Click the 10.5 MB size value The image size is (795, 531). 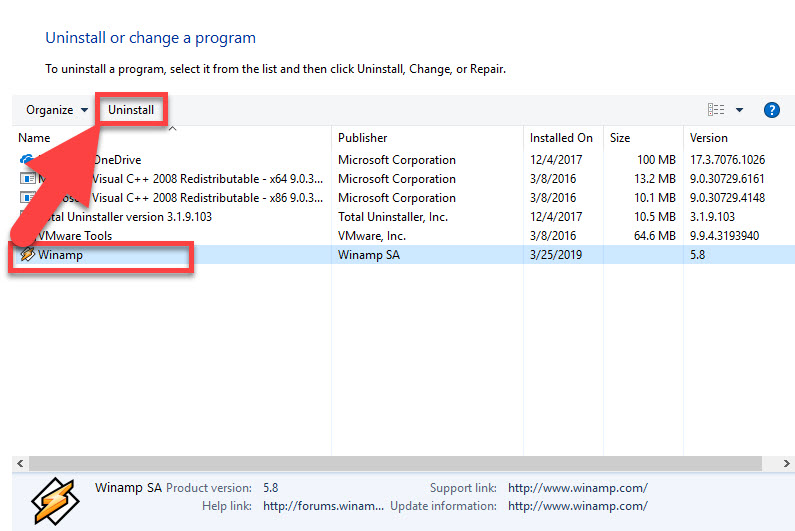pyautogui.click(x=655, y=217)
